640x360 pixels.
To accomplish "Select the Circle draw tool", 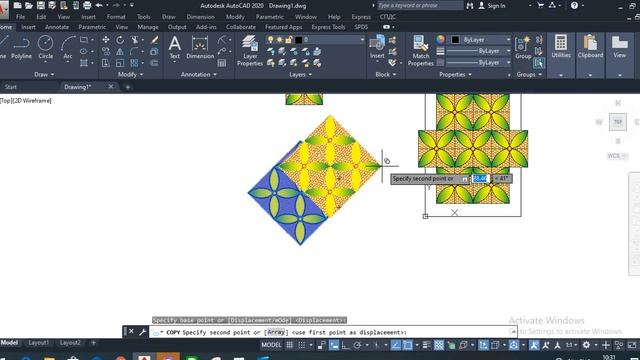I will pos(45,48).
